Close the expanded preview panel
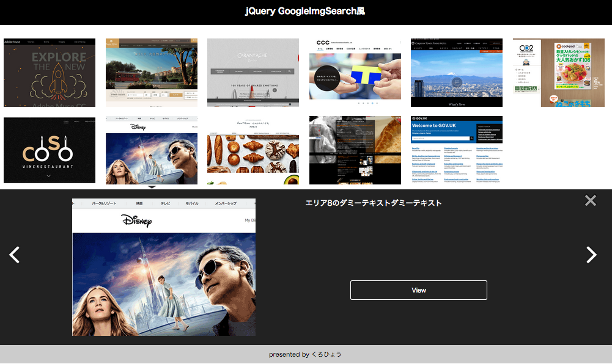 tap(590, 200)
